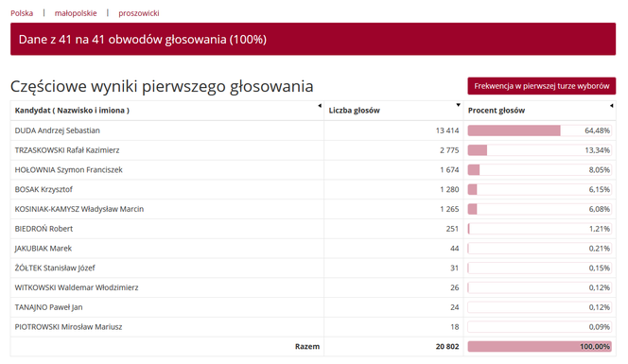Screen dimensions: 628x364
Task: Click the Dane z 41 na 41 obwodów banner
Action: click(313, 39)
